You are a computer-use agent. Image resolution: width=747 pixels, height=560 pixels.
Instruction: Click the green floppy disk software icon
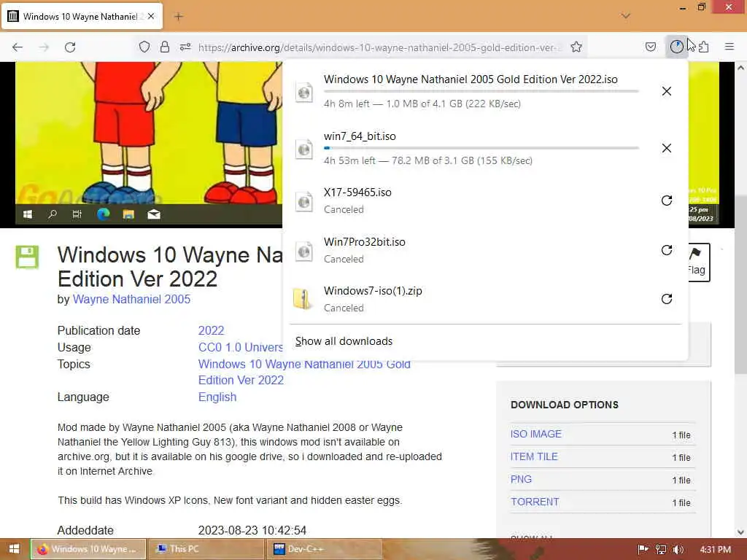27,257
